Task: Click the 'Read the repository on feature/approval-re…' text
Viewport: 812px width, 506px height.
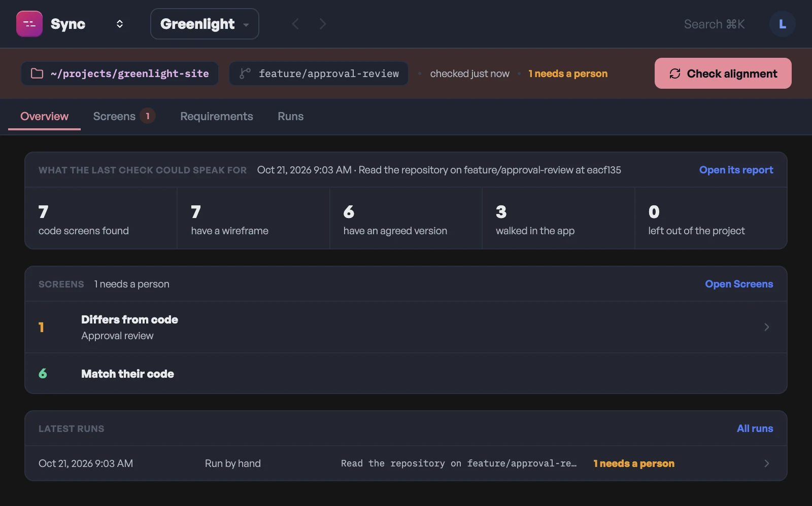Action: coord(459,463)
